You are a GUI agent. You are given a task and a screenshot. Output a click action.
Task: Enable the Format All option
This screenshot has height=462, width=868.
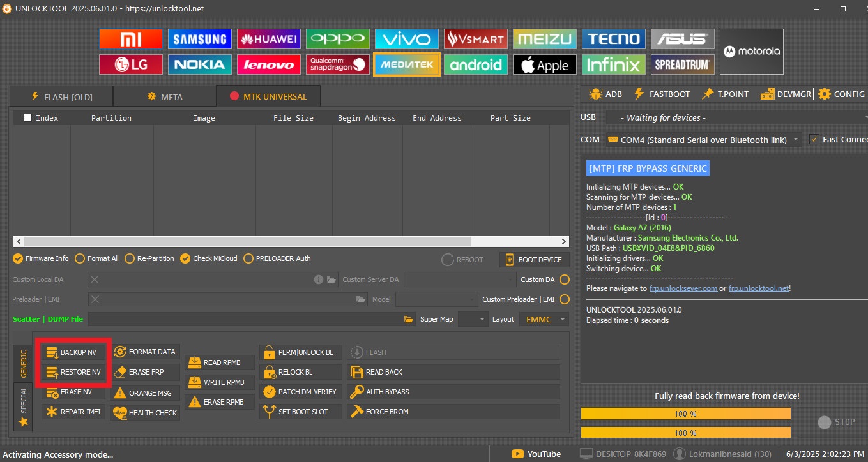tap(80, 258)
